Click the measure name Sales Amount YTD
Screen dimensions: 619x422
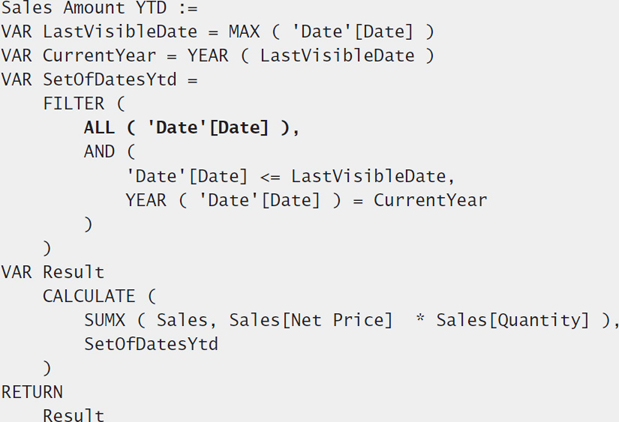(x=84, y=8)
